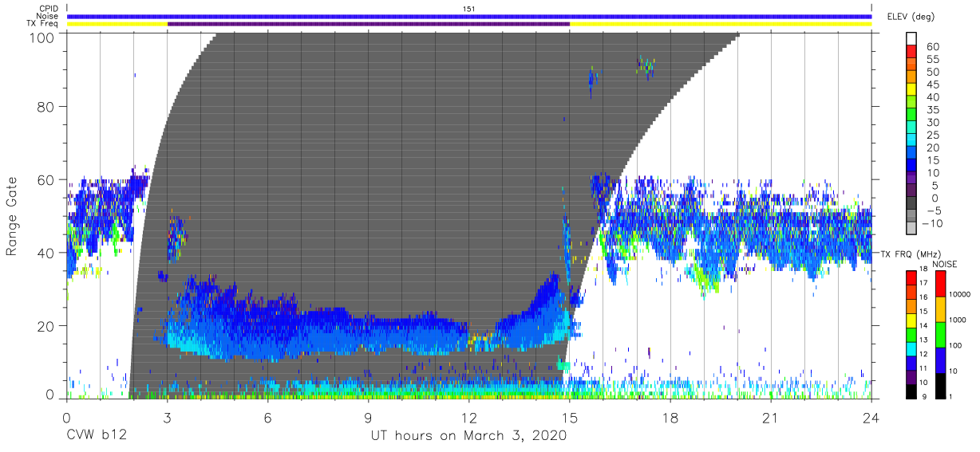The height and width of the screenshot is (452, 980).
Task: Click the TX Freq label at top left
Action: (43, 24)
